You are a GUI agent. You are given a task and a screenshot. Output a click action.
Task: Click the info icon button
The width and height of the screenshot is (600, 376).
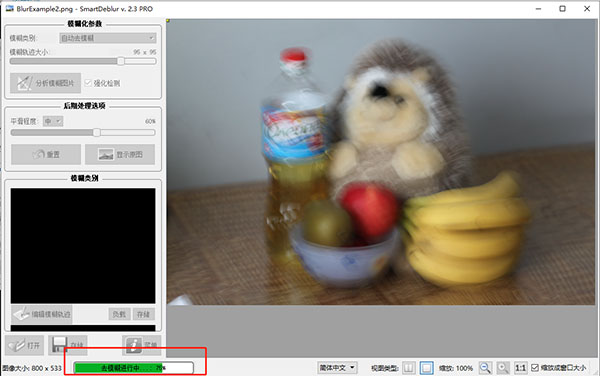pos(142,345)
